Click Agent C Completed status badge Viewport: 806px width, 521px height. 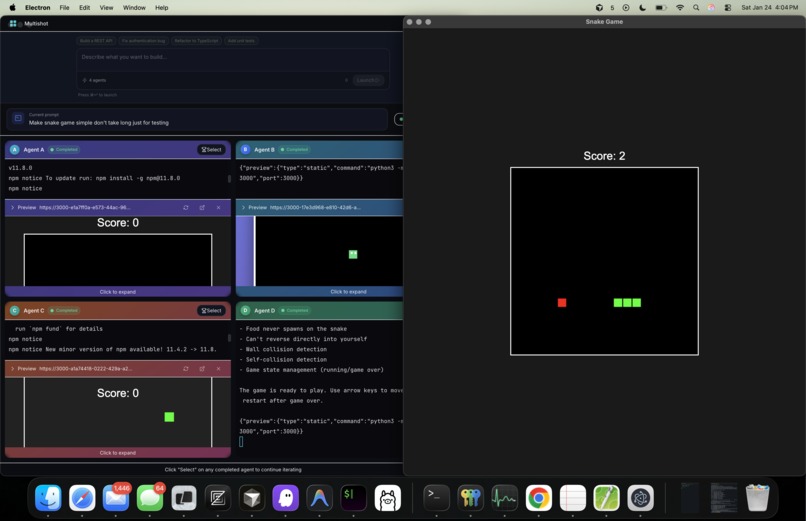tap(64, 310)
